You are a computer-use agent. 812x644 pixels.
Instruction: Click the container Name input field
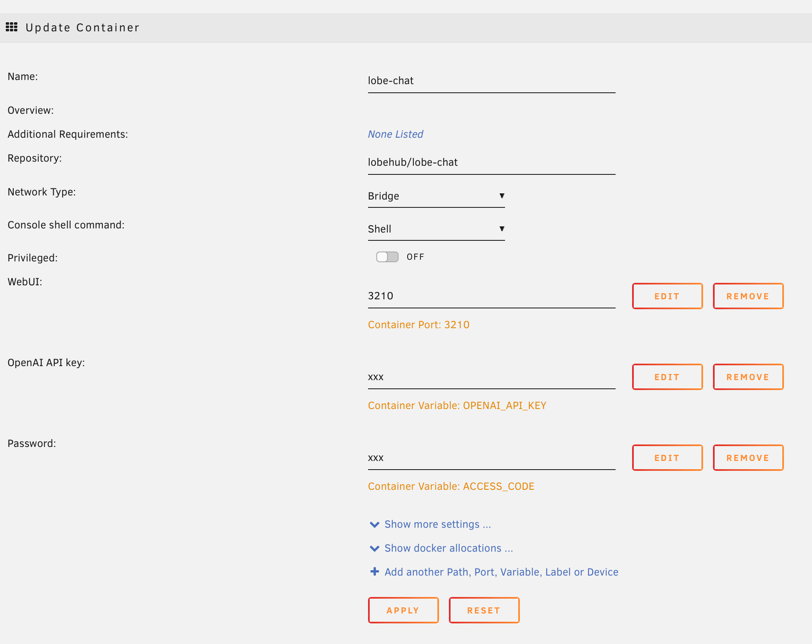coord(491,81)
